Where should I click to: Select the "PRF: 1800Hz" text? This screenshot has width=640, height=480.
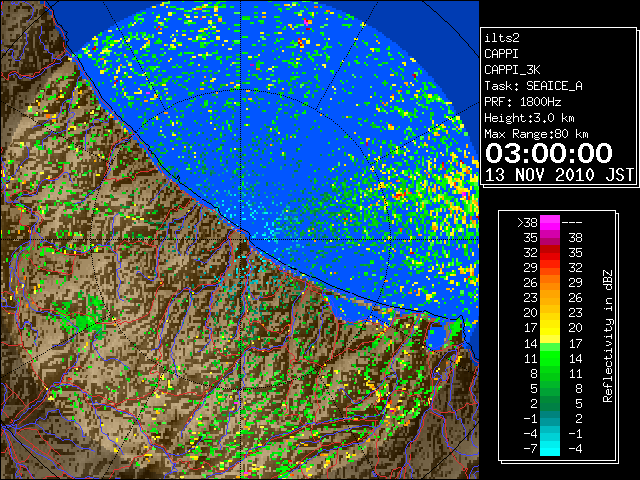point(522,102)
